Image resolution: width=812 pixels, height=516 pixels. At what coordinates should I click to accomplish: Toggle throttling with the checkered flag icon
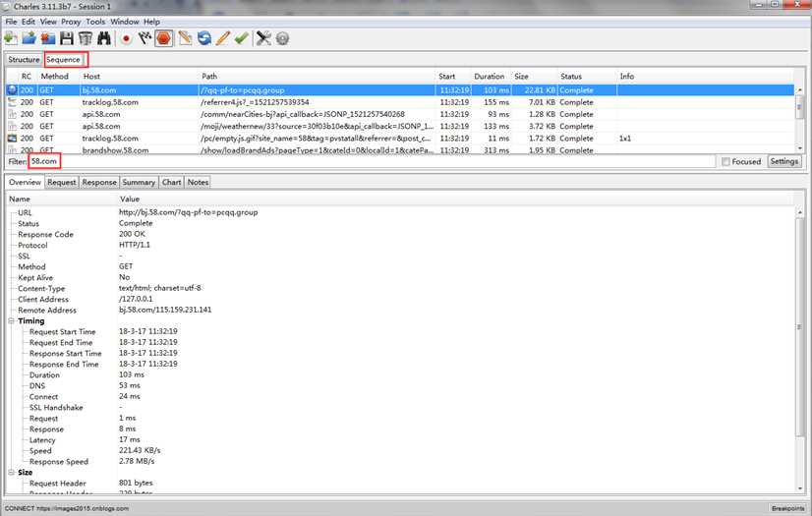coord(145,38)
